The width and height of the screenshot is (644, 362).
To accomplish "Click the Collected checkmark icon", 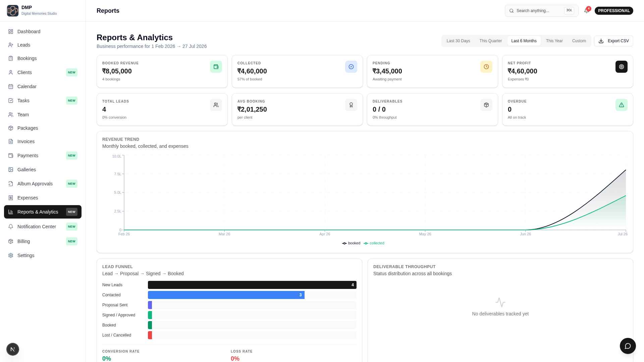I will click(x=351, y=67).
